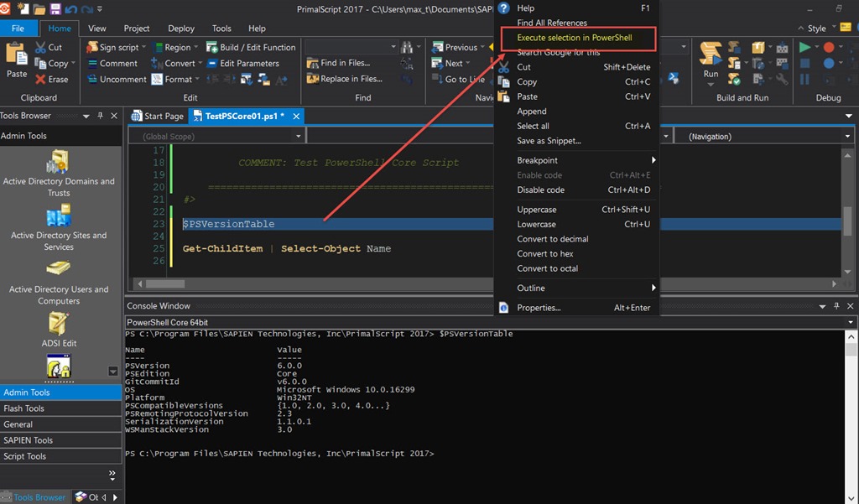Click the large Run script icon
The image size is (859, 504).
point(711,53)
